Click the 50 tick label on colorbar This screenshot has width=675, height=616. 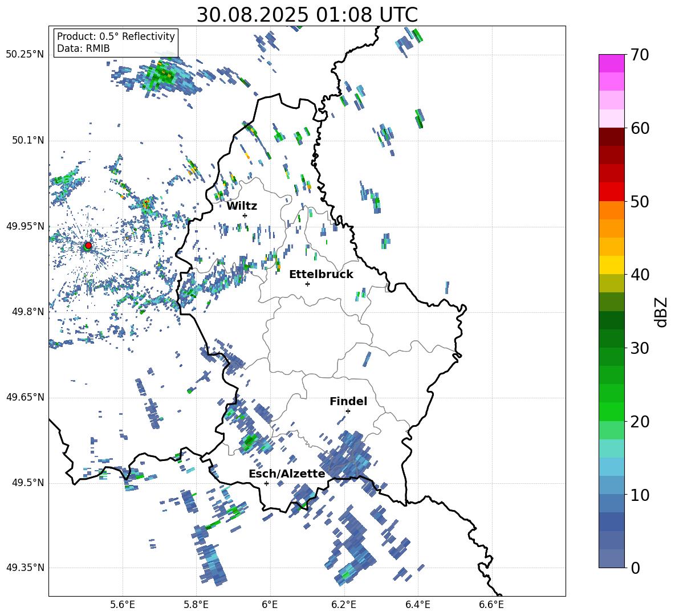point(640,201)
